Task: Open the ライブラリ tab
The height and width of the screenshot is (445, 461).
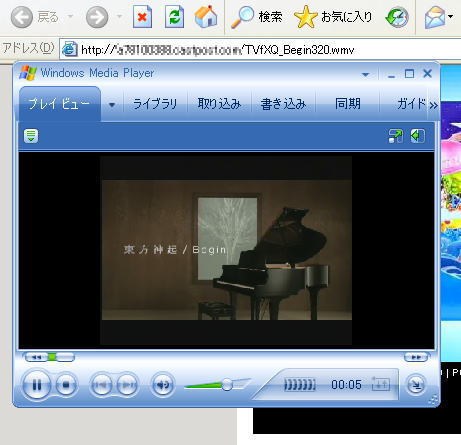Action: click(155, 104)
